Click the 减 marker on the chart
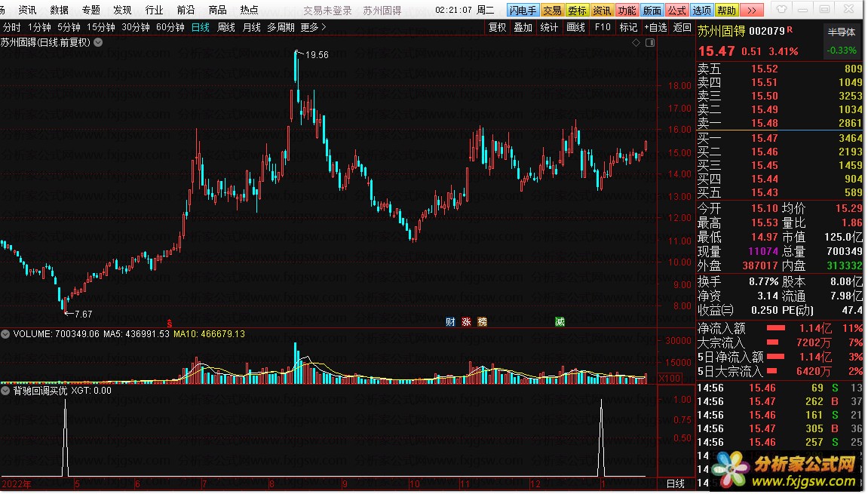Viewport: 868px width, 494px height. [560, 322]
